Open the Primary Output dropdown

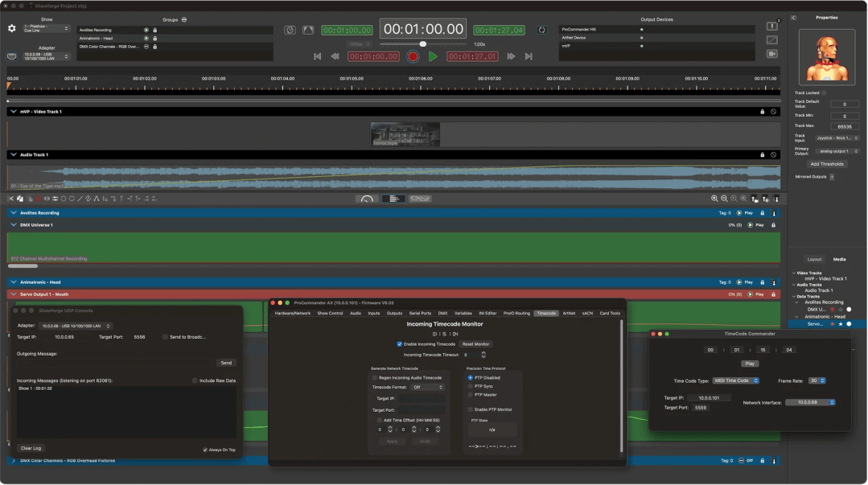(x=837, y=151)
